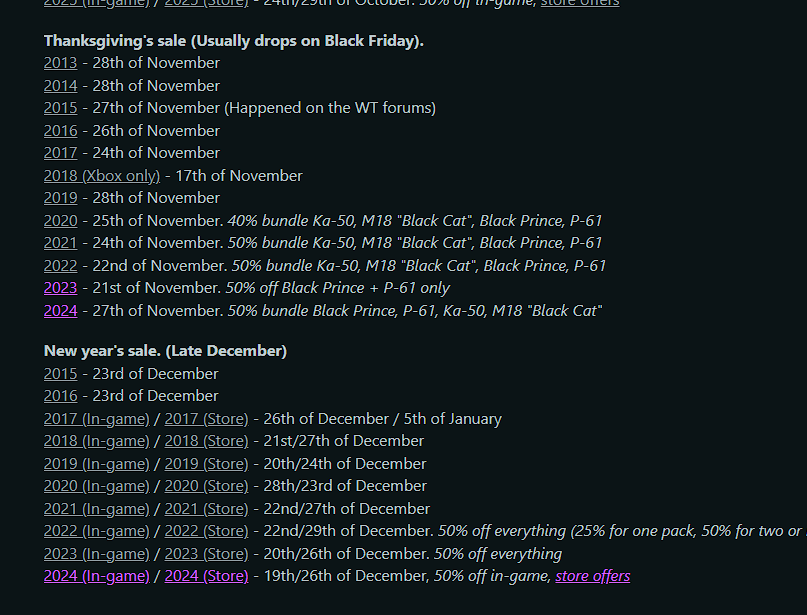This screenshot has width=807, height=615.
Task: Click the 2018 (Store) link
Action: (x=206, y=441)
